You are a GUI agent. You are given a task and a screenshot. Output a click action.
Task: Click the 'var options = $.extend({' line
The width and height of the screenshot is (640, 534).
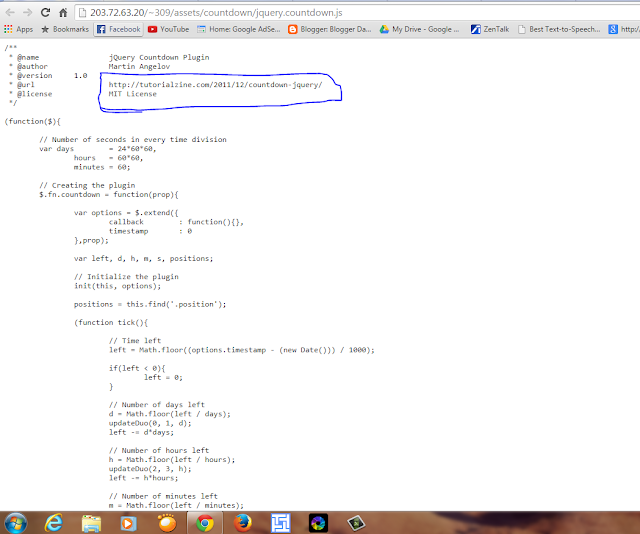126,213
